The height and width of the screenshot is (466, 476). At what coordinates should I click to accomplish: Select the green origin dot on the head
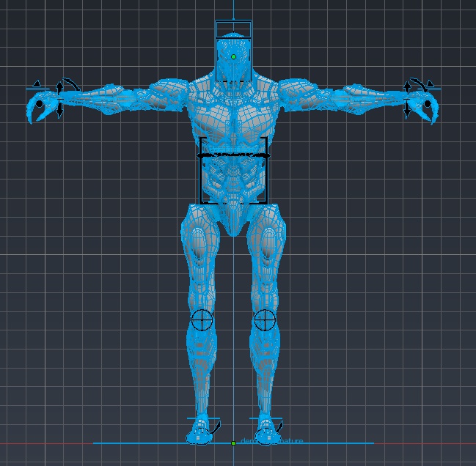(233, 56)
